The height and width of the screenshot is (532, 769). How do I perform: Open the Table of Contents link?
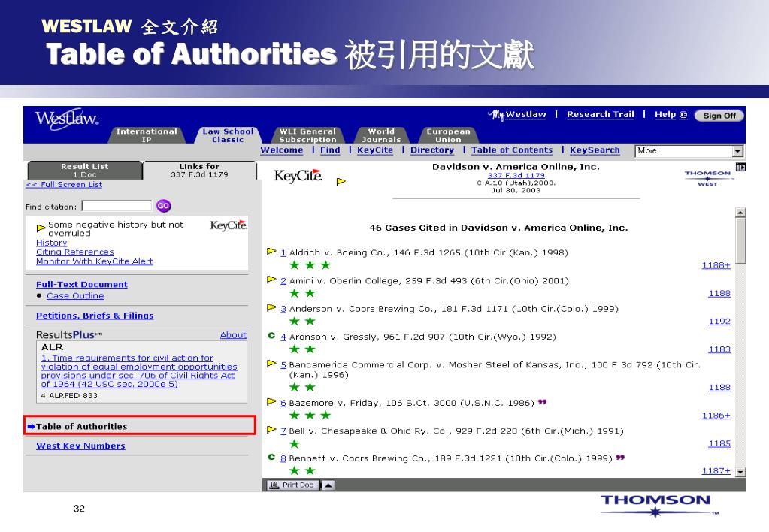[x=512, y=150]
